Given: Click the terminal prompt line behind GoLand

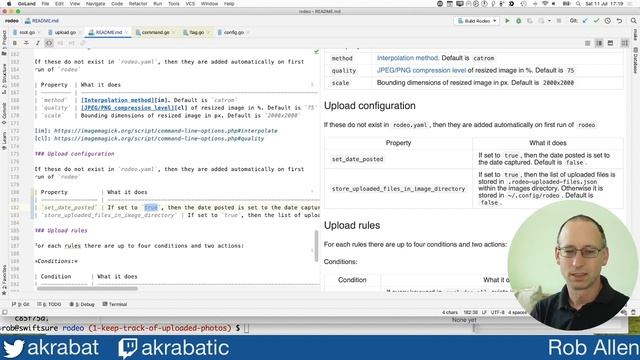Looking at the screenshot, I should pyautogui.click(x=124, y=328).
